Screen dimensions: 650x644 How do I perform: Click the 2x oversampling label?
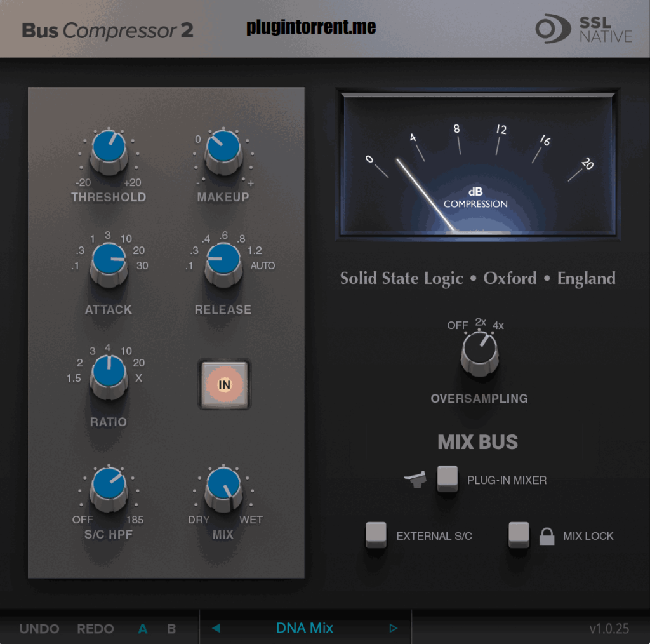481,322
